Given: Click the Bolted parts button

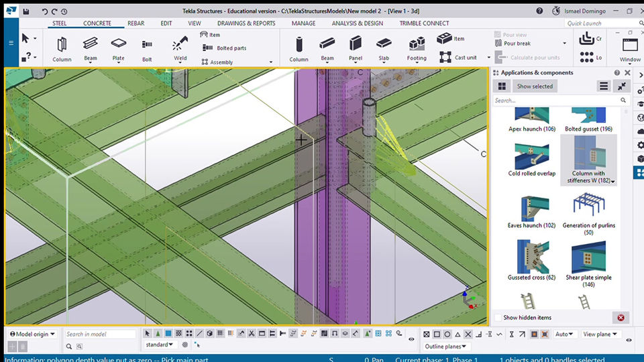Looking at the screenshot, I should pyautogui.click(x=224, y=48).
